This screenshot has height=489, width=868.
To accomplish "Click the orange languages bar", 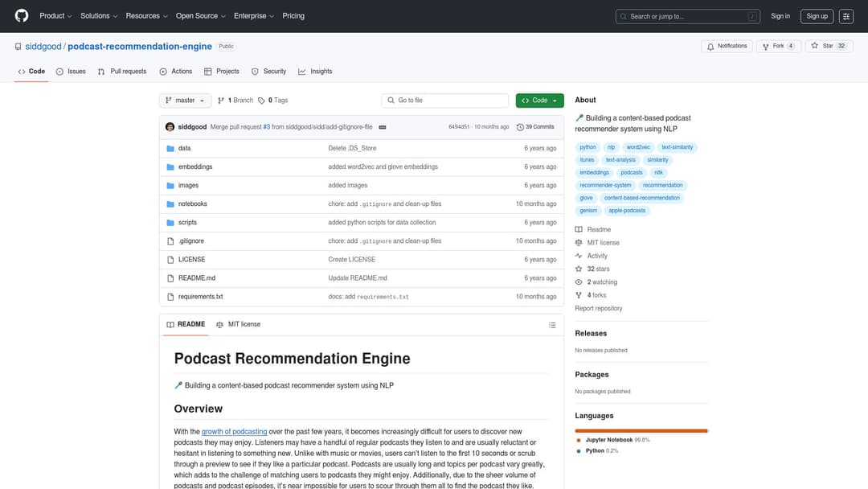I will click(641, 430).
